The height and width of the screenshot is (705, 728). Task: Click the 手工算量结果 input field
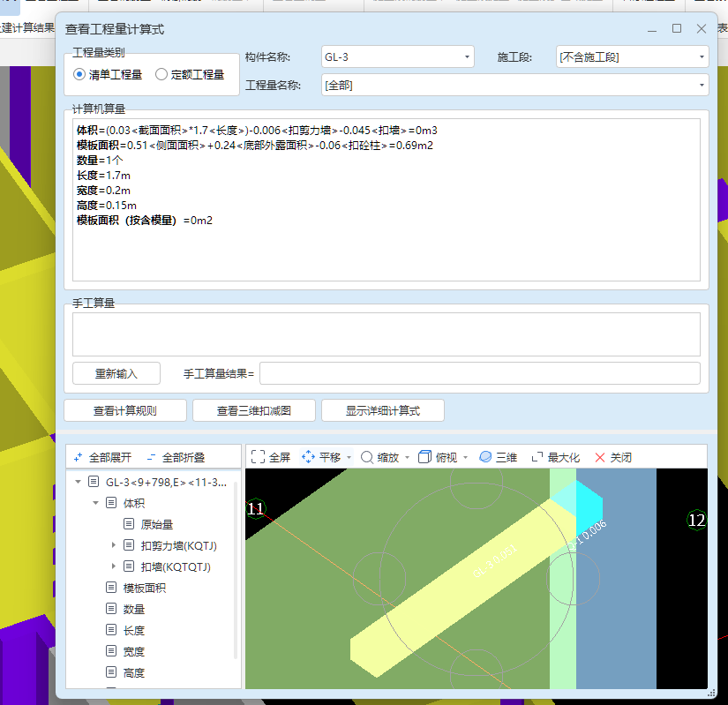point(480,373)
